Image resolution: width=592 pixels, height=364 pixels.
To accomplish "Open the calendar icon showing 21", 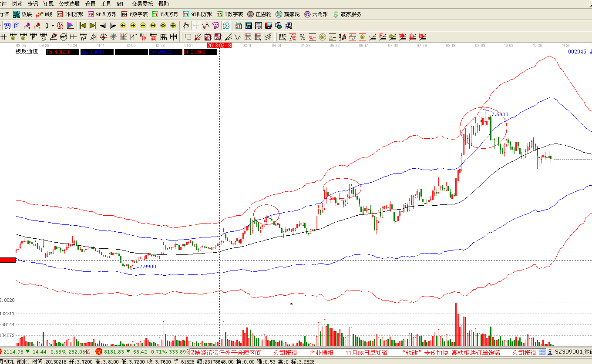I will (x=238, y=26).
